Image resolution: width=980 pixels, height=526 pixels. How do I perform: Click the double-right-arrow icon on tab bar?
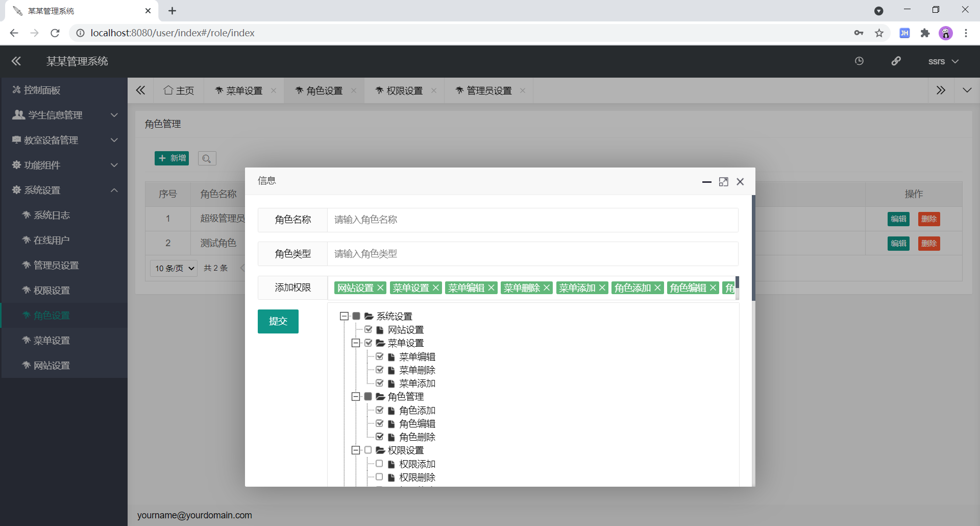[x=941, y=90]
